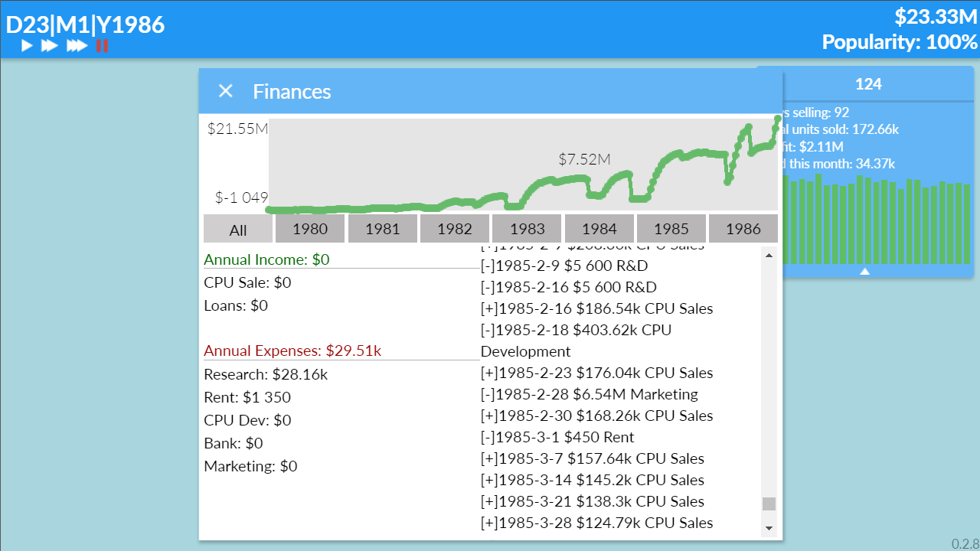Set game to double fast-forward speed
The width and height of the screenshot is (980, 551).
50,46
